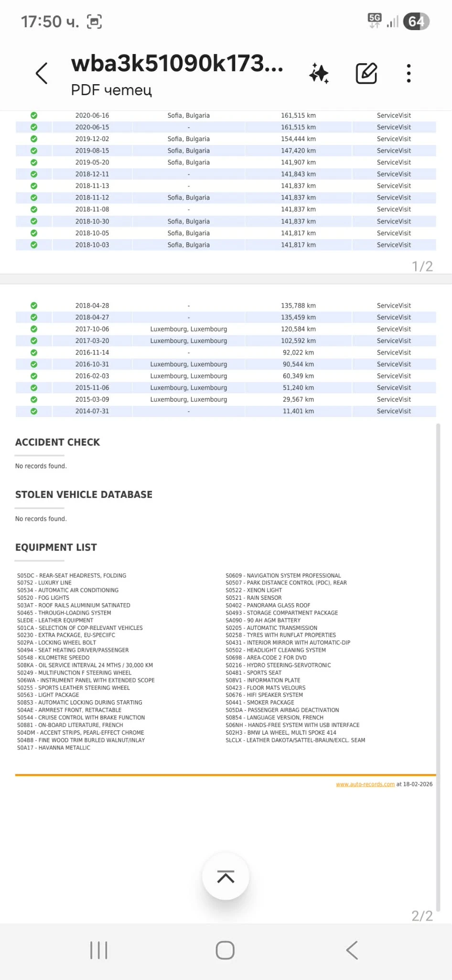Tap the 2020-06-15 date cell
This screenshot has height=980, width=452.
92,127
